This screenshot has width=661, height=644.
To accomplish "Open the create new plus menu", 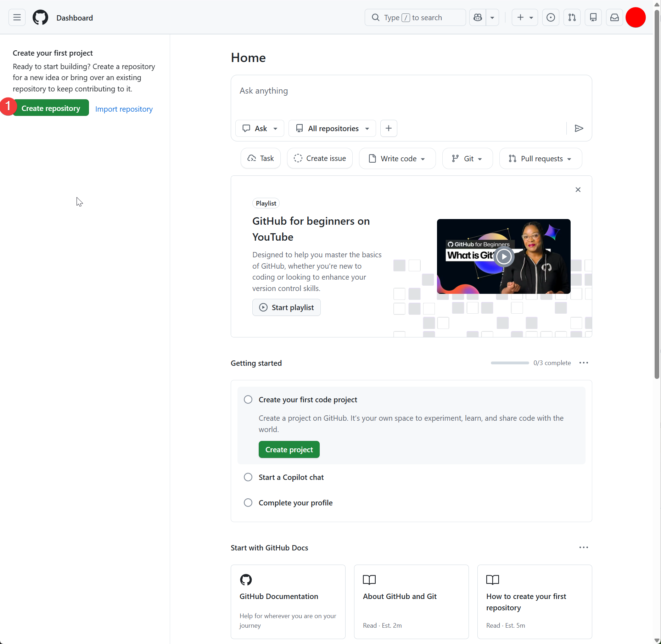I will pos(525,18).
